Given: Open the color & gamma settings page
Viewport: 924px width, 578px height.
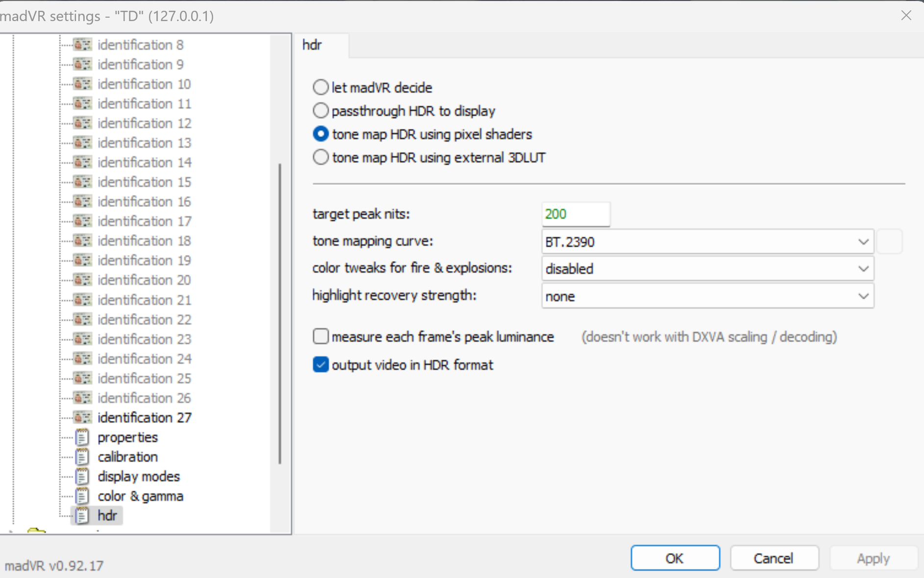Looking at the screenshot, I should 140,496.
